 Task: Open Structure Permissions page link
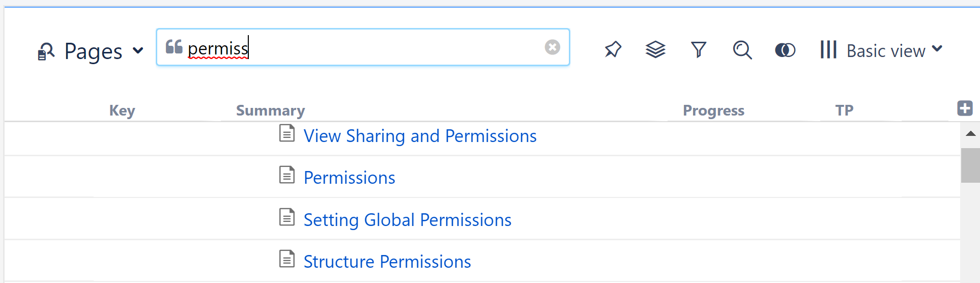pyautogui.click(x=387, y=262)
